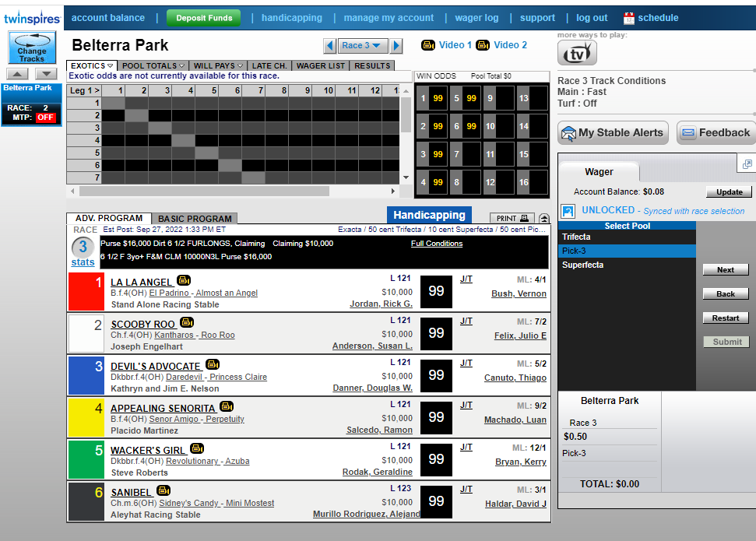Open handicapping menu in top bar
The height and width of the screenshot is (541, 756).
click(292, 18)
